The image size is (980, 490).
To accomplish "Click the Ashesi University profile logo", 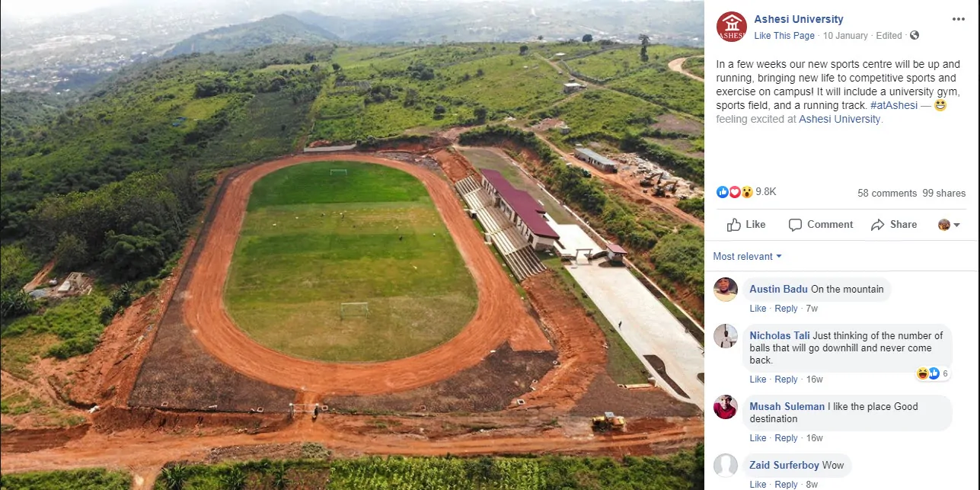I will pyautogui.click(x=731, y=27).
